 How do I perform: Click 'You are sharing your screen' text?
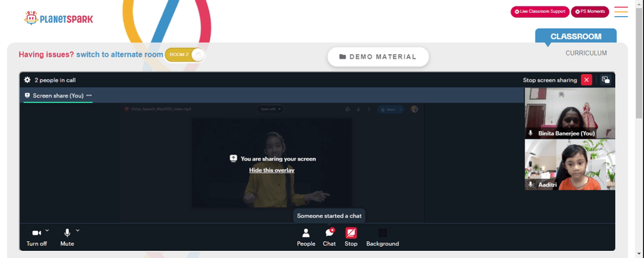pos(278,159)
